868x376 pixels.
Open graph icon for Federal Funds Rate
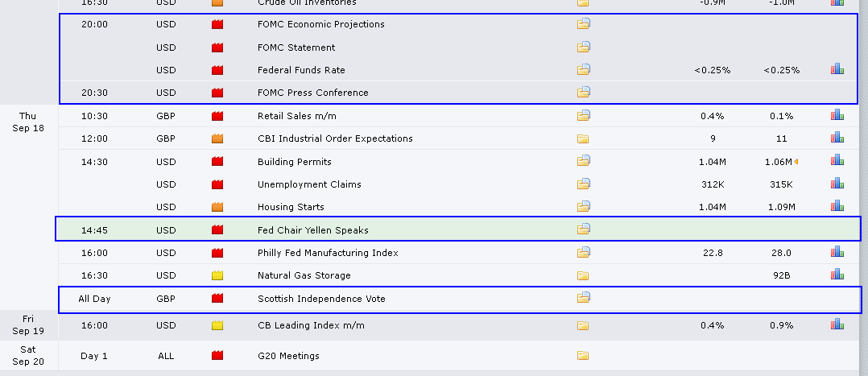[837, 69]
